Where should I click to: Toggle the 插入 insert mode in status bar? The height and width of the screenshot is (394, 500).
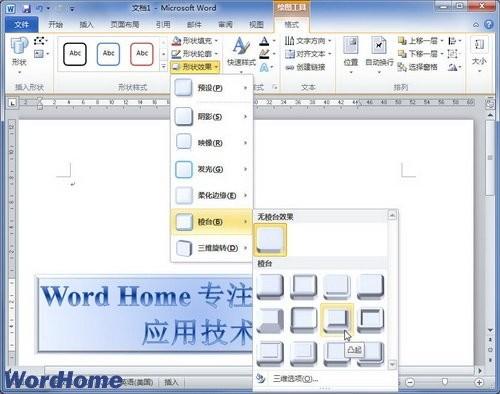point(171,382)
